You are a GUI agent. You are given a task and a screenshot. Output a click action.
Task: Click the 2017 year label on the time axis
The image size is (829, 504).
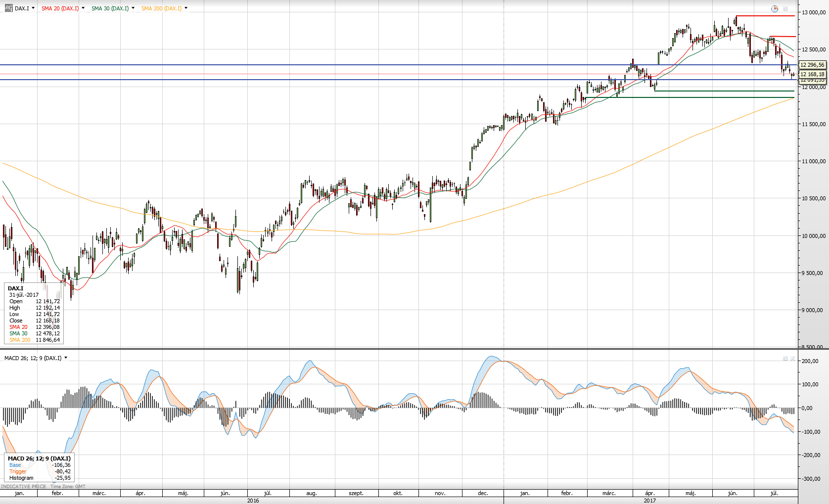point(650,501)
